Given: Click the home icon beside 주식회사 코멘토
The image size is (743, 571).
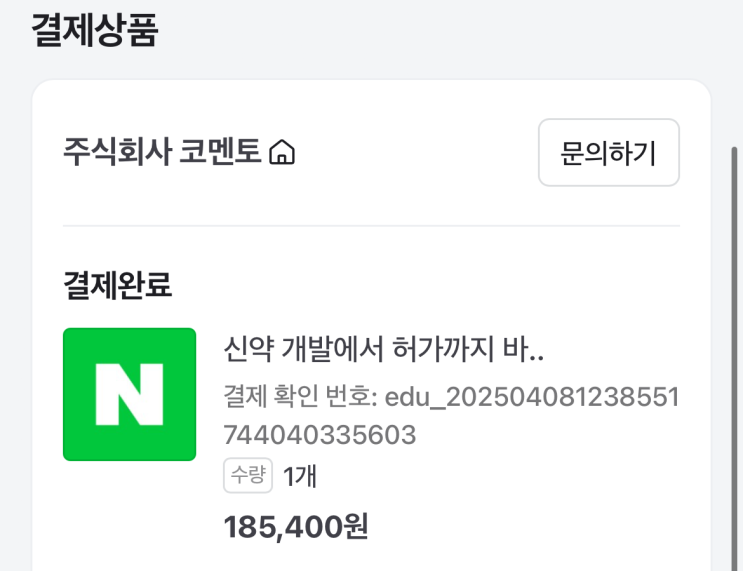Looking at the screenshot, I should pyautogui.click(x=283, y=153).
